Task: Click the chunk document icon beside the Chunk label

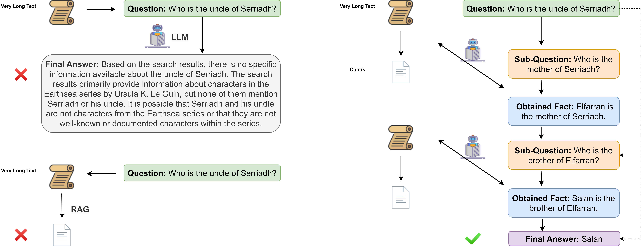Action: point(401,72)
